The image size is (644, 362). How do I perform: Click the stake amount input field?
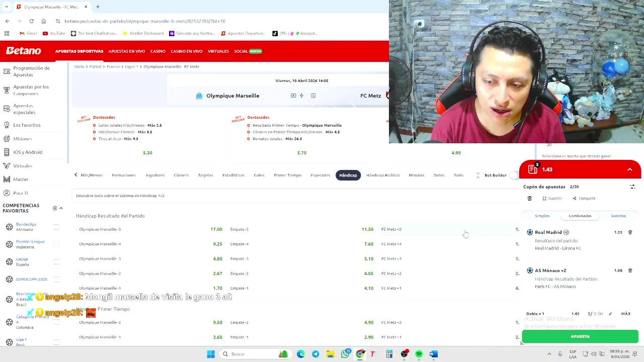(595, 314)
